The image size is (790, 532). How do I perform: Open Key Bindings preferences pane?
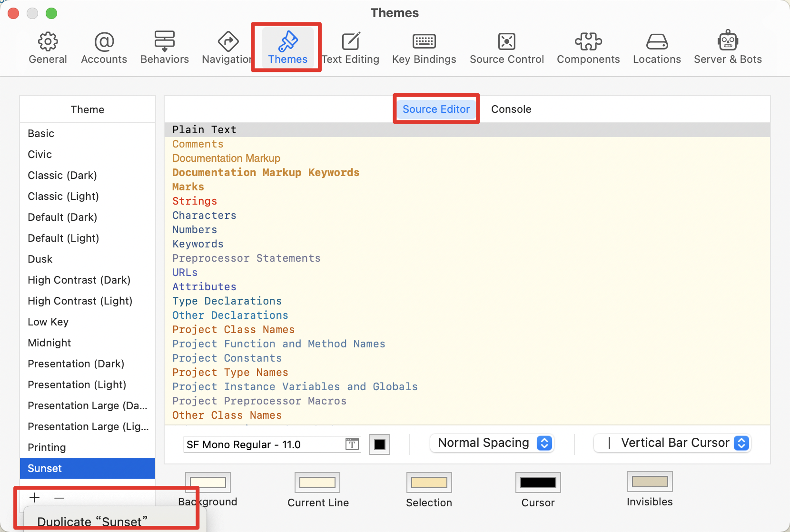point(424,48)
